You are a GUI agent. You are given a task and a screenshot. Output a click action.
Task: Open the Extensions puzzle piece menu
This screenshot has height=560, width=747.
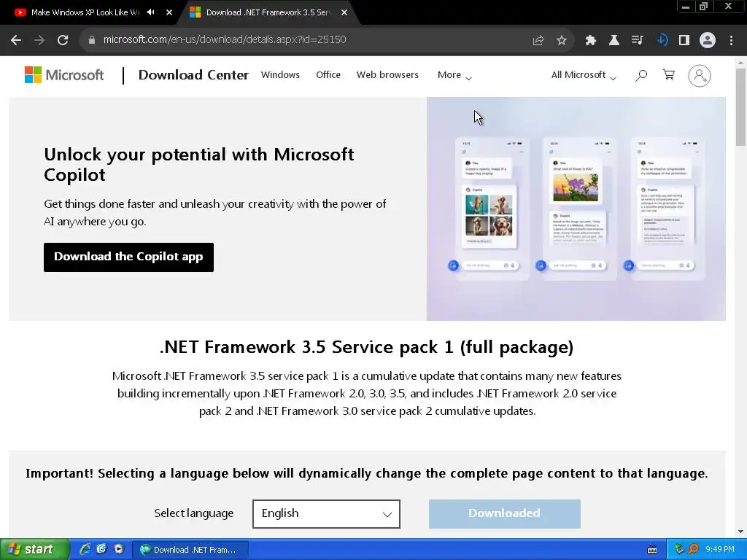[591, 40]
